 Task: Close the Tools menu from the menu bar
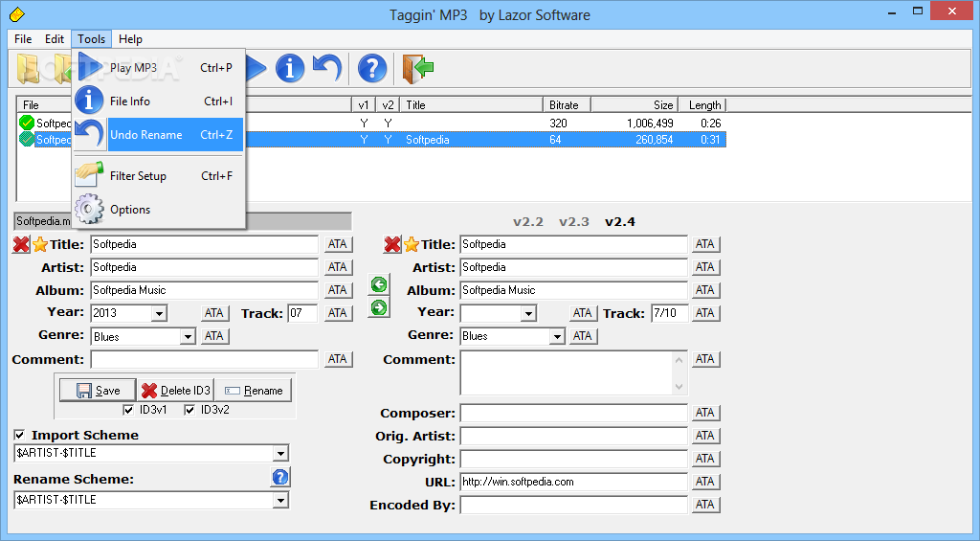91,38
